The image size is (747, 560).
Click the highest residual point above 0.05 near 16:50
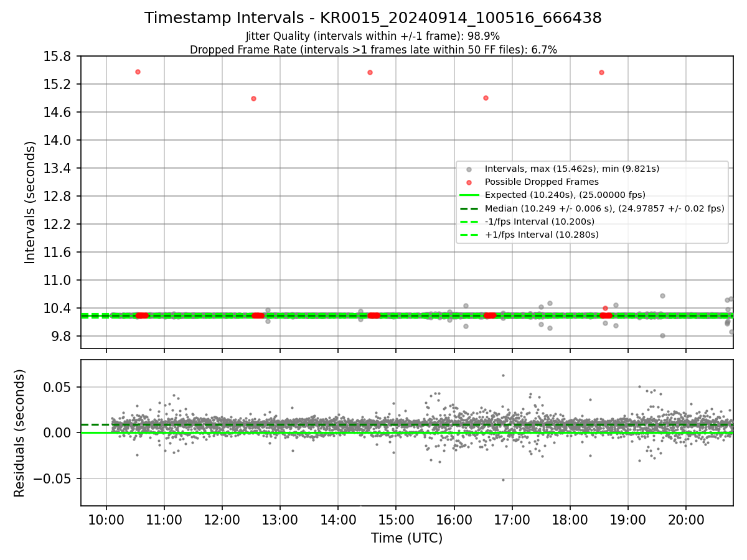point(503,375)
